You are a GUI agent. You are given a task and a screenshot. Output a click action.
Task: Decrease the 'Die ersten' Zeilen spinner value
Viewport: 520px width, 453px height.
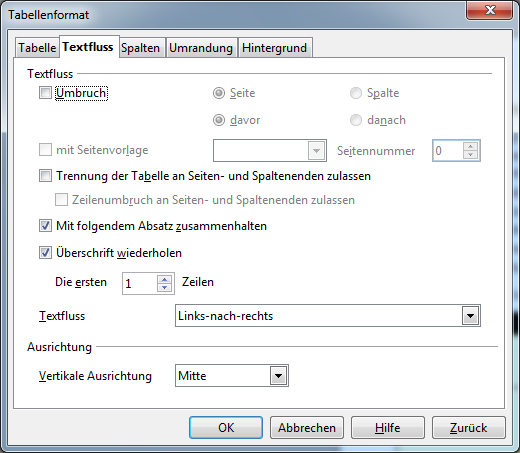[x=164, y=287]
